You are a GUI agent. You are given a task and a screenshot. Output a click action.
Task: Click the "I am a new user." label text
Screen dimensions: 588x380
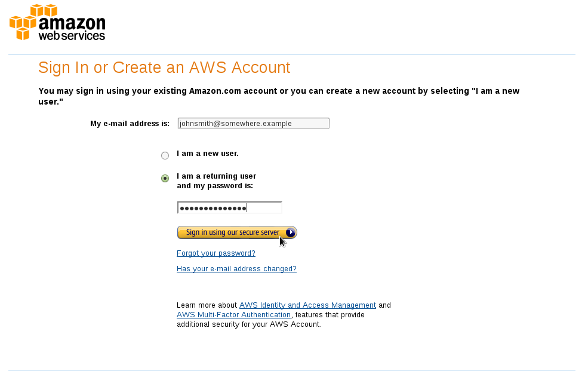(208, 154)
